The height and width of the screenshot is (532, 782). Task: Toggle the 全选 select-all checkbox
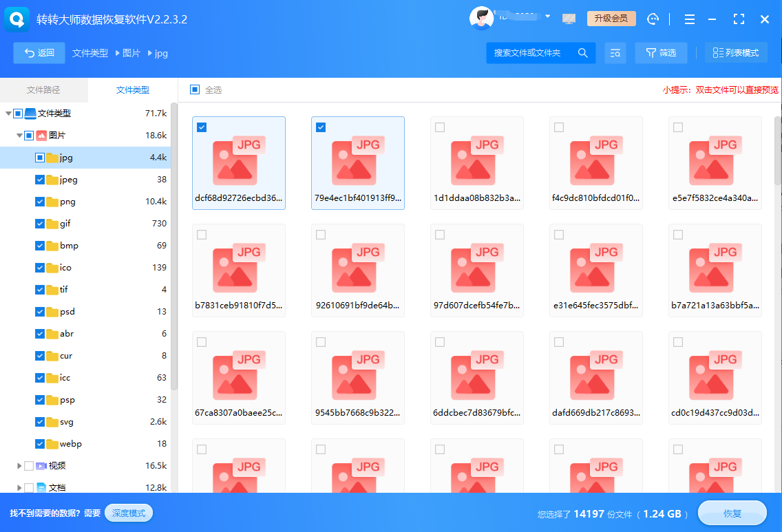(x=195, y=90)
